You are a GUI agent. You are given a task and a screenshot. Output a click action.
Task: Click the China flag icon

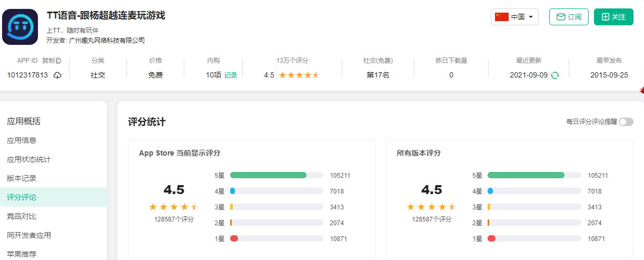click(x=502, y=17)
